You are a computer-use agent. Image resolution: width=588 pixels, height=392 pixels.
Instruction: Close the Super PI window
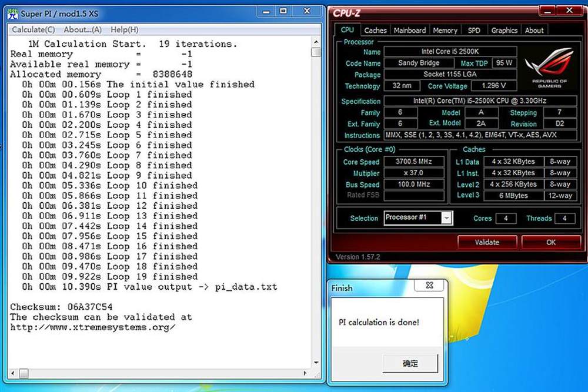(x=307, y=12)
